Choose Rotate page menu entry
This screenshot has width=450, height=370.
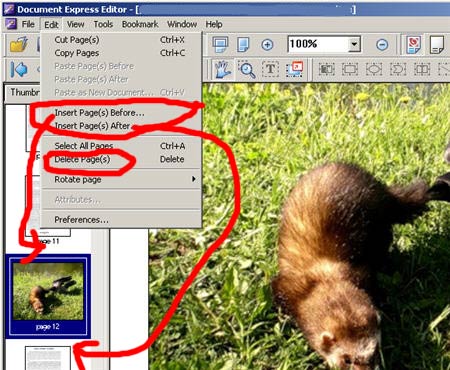[x=121, y=179]
